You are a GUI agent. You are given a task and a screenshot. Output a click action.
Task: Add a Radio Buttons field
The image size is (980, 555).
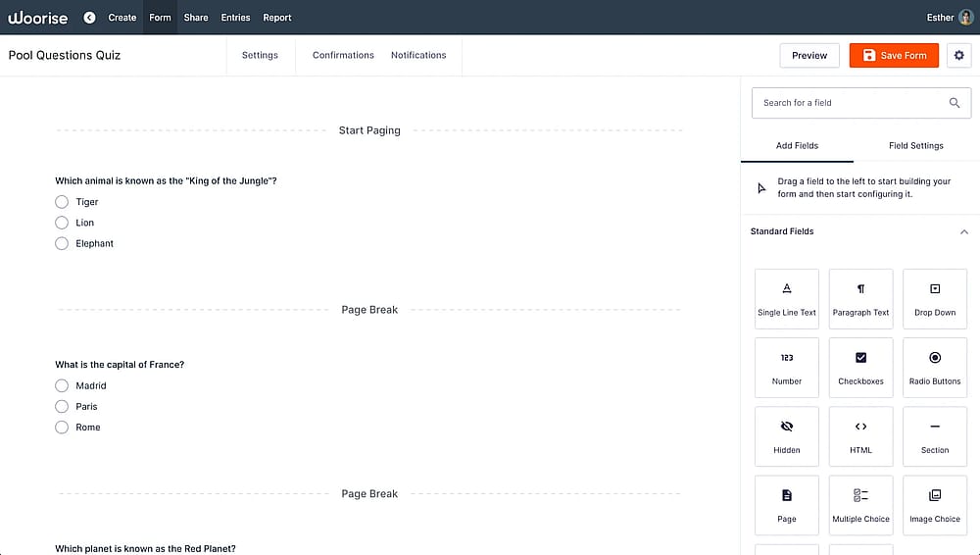click(x=935, y=368)
